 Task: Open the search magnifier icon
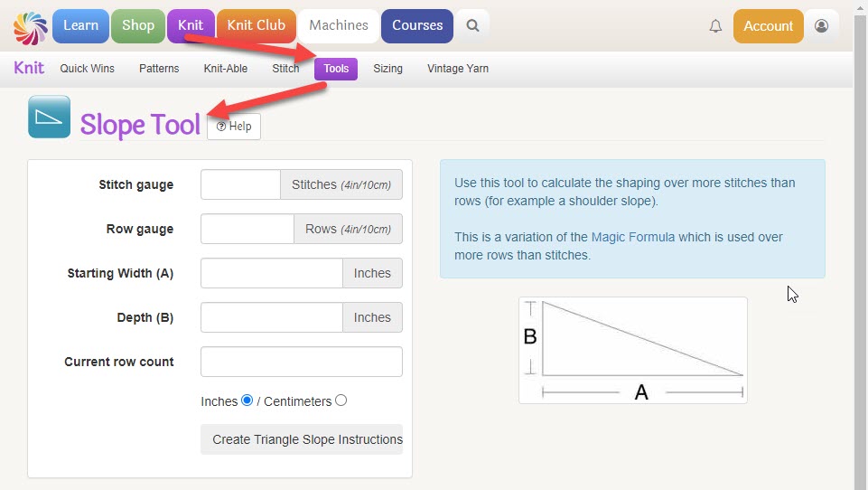pyautogui.click(x=472, y=25)
